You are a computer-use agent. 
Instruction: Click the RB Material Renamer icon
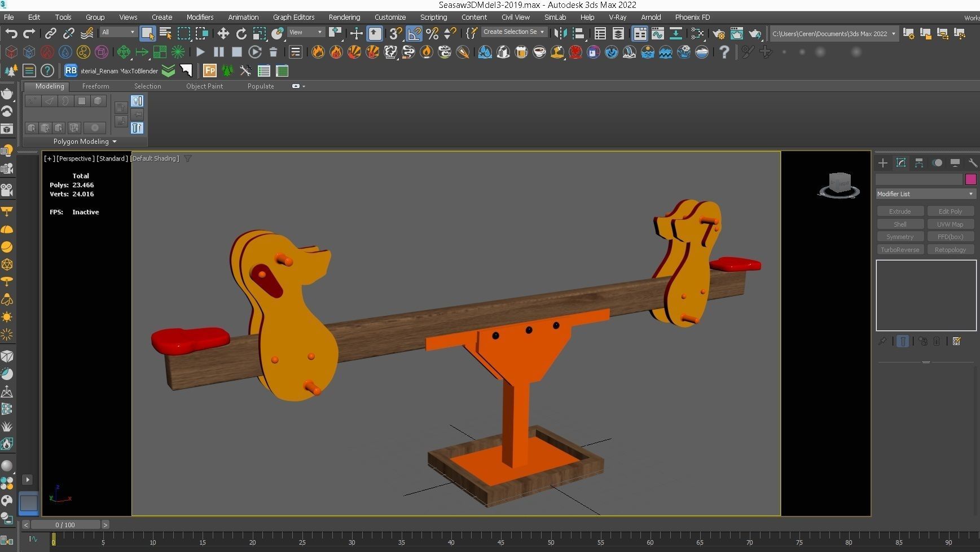(71, 70)
